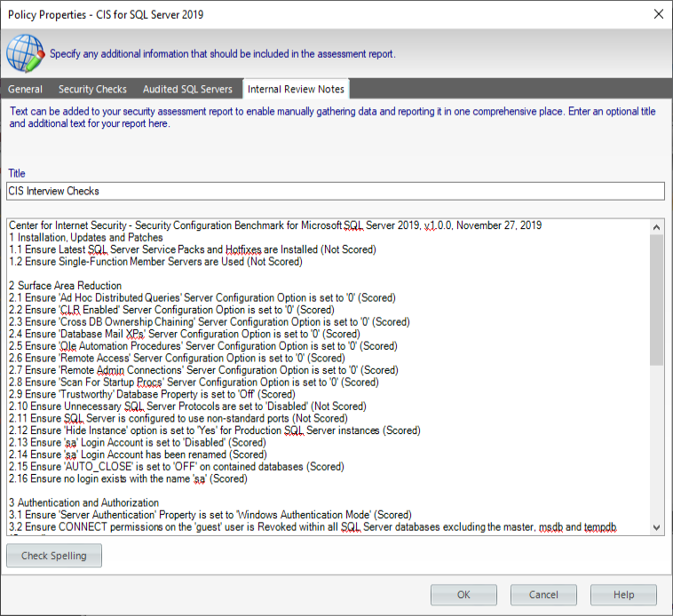Click line 2.6 Remote Access option
This screenshot has width=673, height=616.
tap(177, 358)
